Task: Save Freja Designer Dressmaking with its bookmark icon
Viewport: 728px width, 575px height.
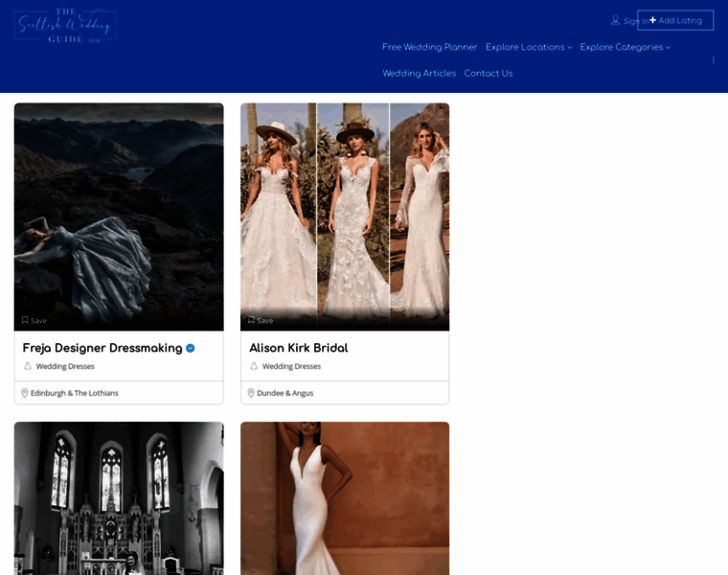Action: (x=25, y=320)
